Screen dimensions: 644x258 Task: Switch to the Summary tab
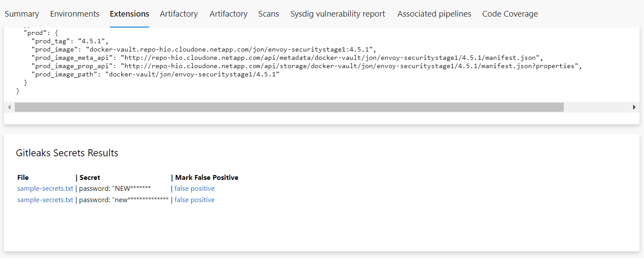(x=22, y=14)
